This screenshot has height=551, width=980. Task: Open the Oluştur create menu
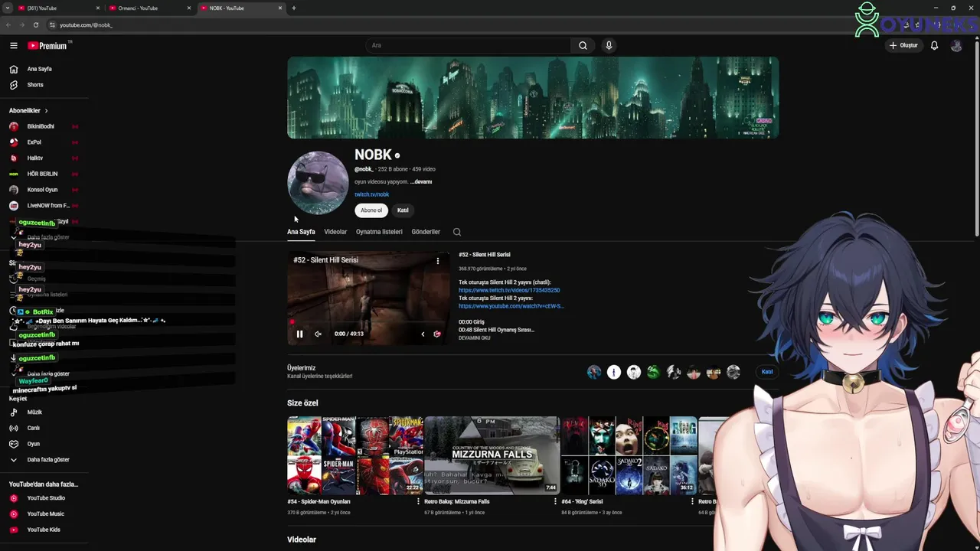click(x=903, y=46)
